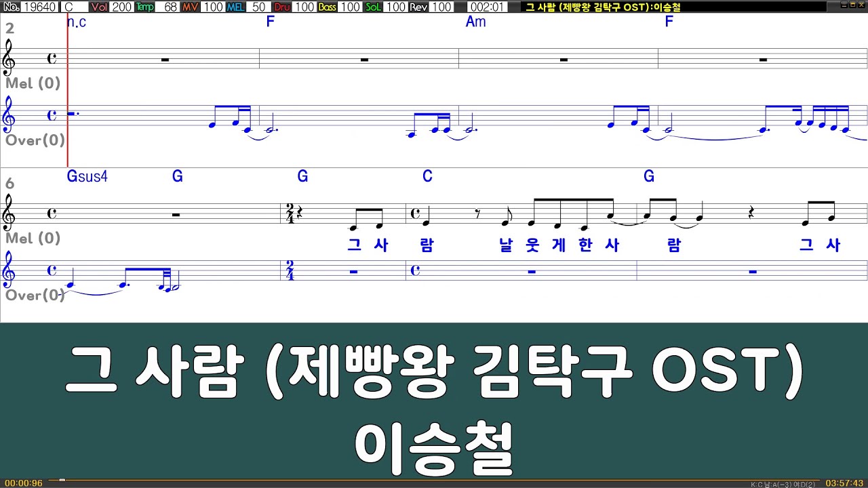
Task: Click the large title 그 사람 (제빵왕 김탁구 OST)
Action: [x=434, y=372]
